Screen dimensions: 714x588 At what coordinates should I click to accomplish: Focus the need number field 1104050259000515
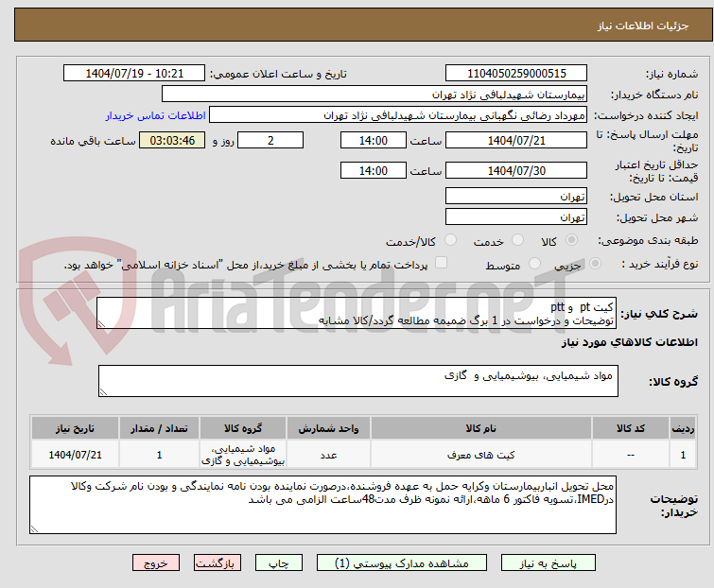pyautogui.click(x=516, y=74)
